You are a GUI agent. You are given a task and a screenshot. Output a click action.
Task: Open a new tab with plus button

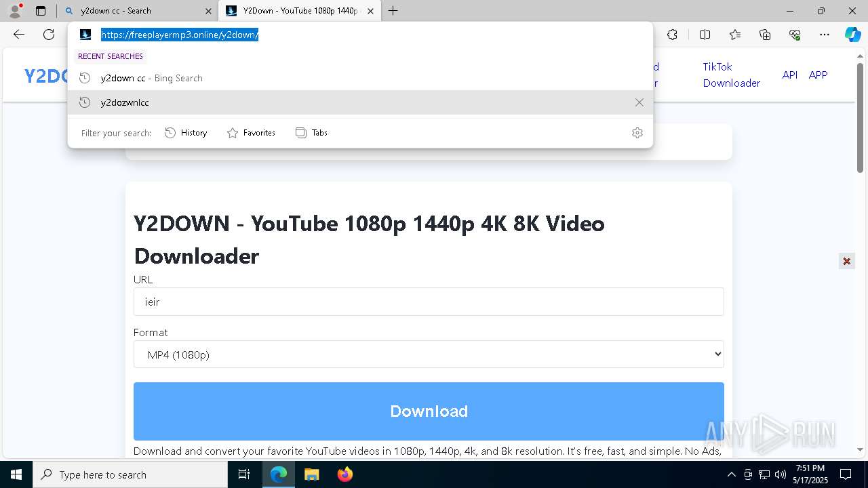point(393,11)
